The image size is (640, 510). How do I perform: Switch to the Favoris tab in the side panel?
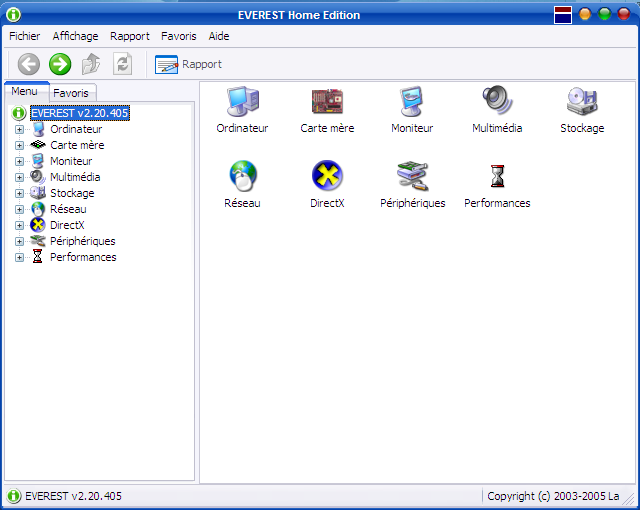pyautogui.click(x=71, y=93)
